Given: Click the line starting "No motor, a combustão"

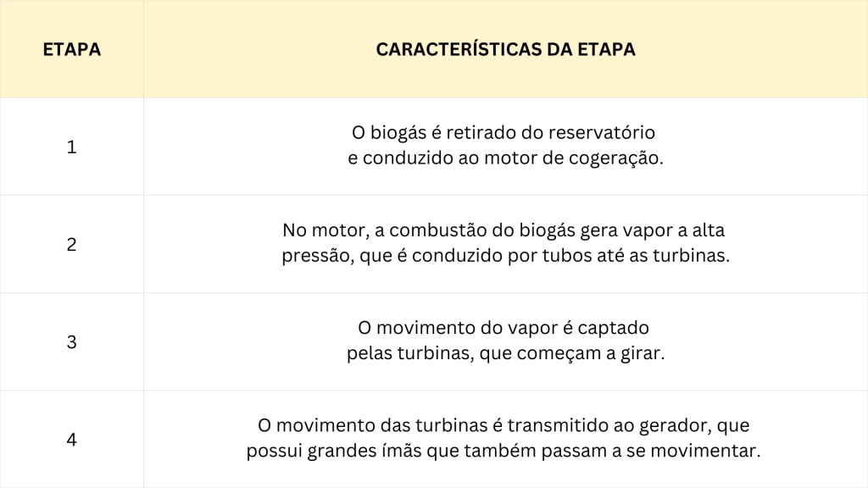Looking at the screenshot, I should pos(504,231).
